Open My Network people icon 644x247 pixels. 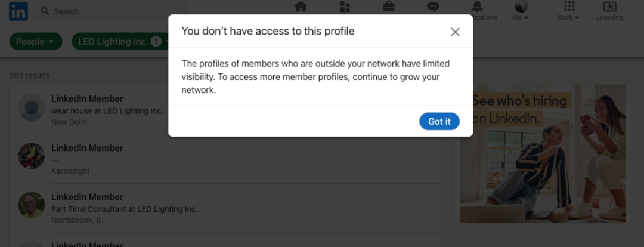[345, 7]
